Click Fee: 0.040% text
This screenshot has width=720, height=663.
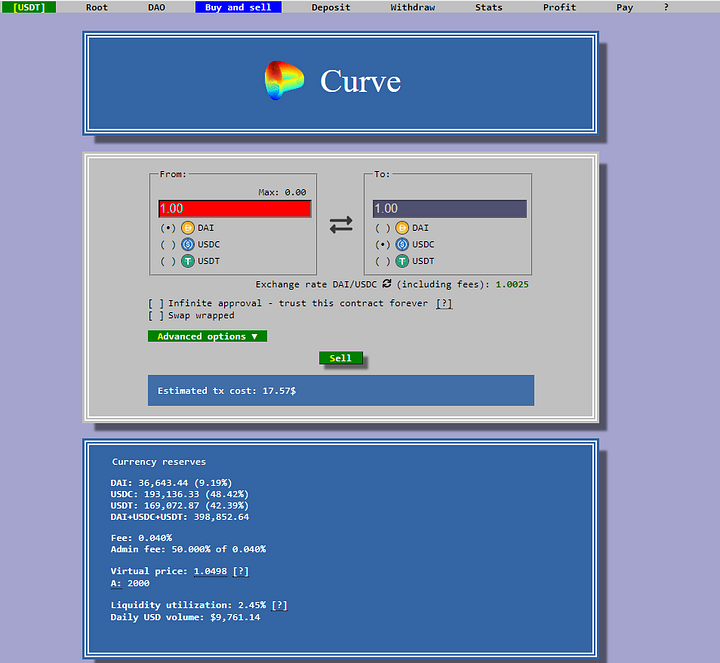point(141,538)
